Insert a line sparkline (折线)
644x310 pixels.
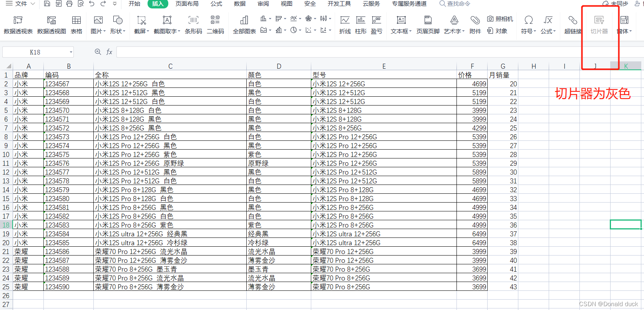coord(345,25)
